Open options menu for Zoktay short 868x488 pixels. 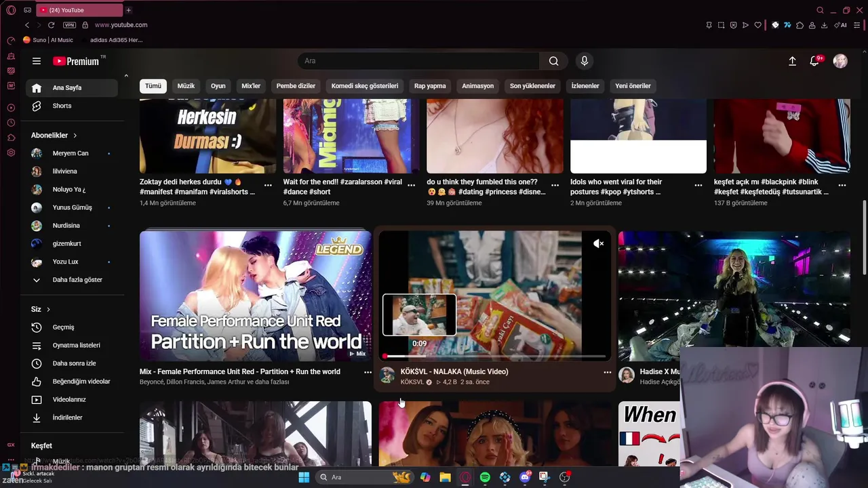point(268,185)
